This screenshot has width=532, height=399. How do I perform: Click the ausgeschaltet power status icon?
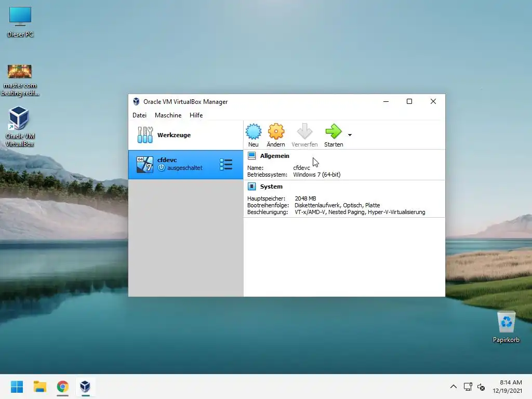[x=162, y=168]
